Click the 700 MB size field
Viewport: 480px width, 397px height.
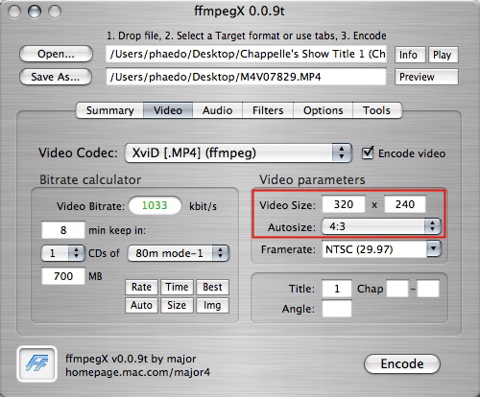[63, 276]
